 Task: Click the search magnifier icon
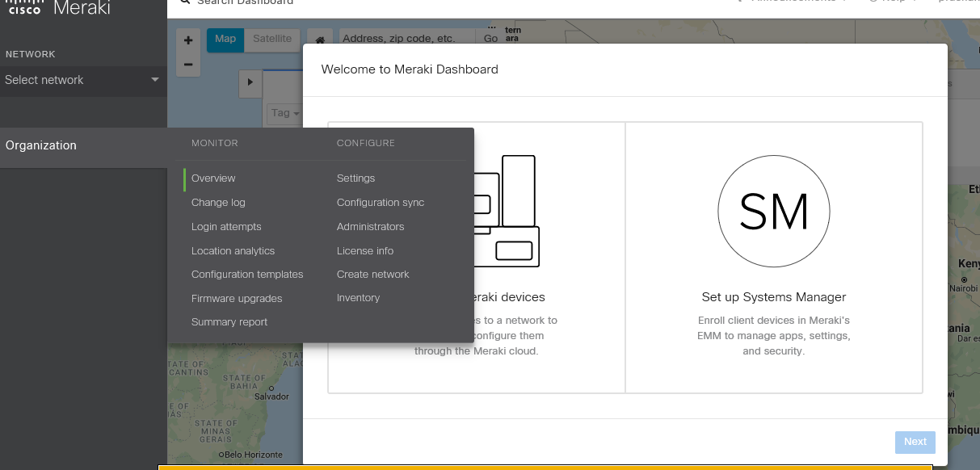click(x=184, y=2)
